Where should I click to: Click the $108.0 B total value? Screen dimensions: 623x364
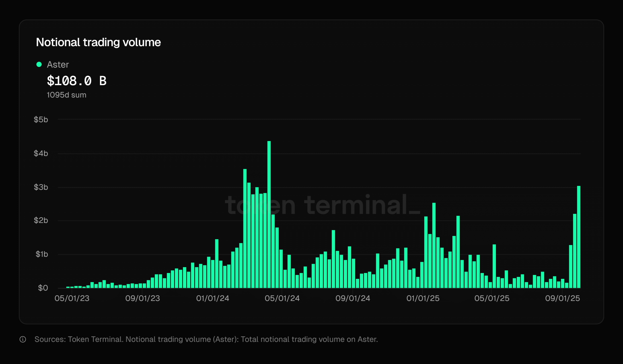77,81
